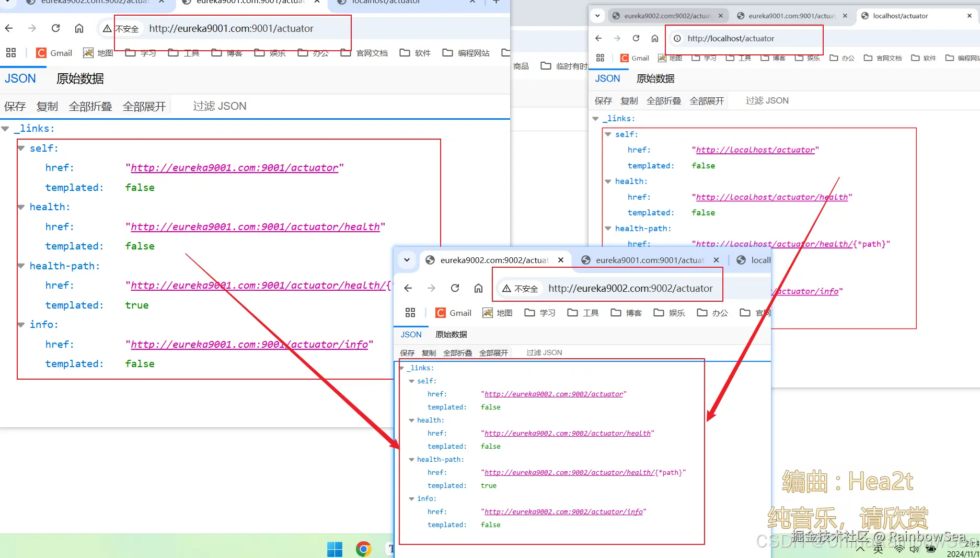The height and width of the screenshot is (558, 980).
Task: Go back in the front eureka9002 window
Action: coord(408,288)
